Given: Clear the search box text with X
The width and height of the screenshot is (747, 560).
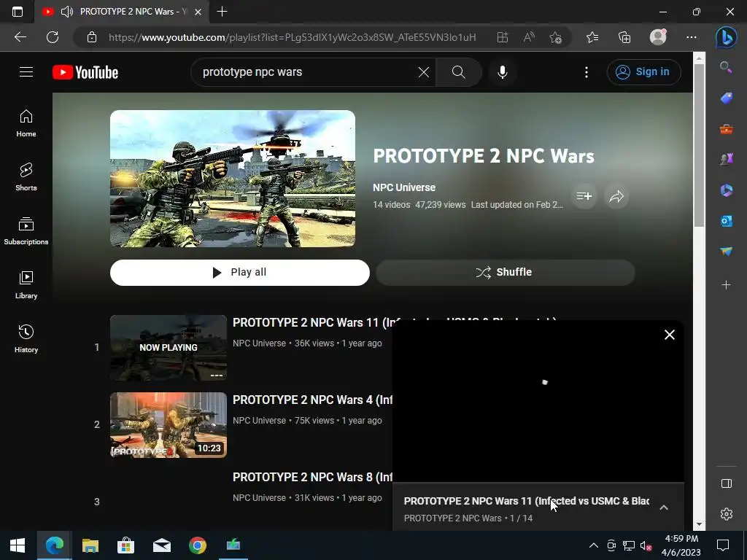Looking at the screenshot, I should 424,72.
